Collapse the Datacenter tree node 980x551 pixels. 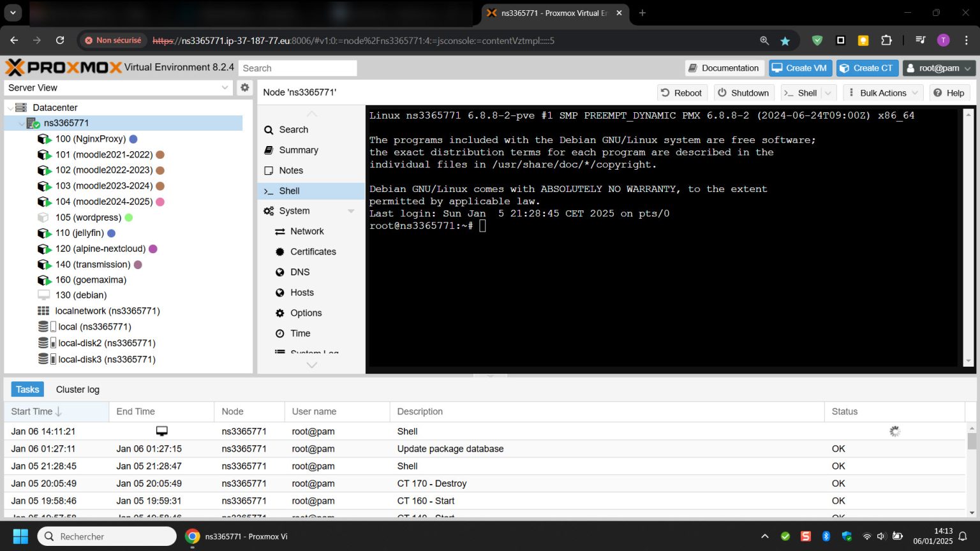point(10,108)
